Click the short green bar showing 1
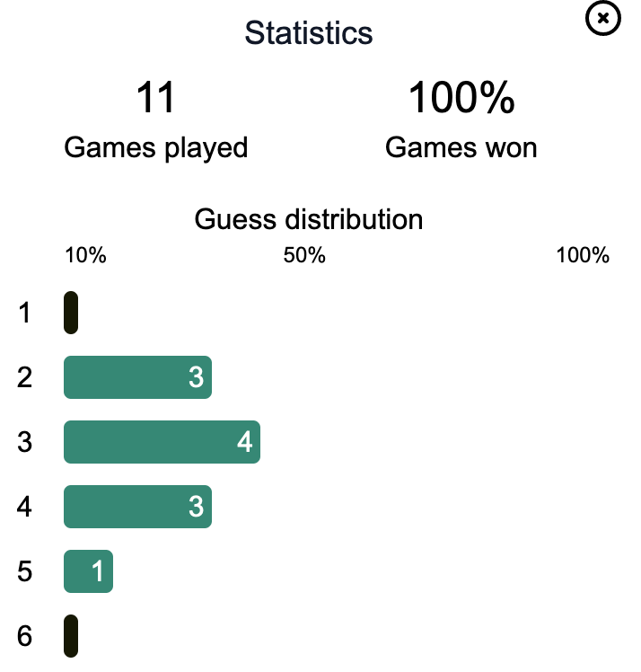Screen dimensions: 641x672 pyautogui.click(x=89, y=571)
